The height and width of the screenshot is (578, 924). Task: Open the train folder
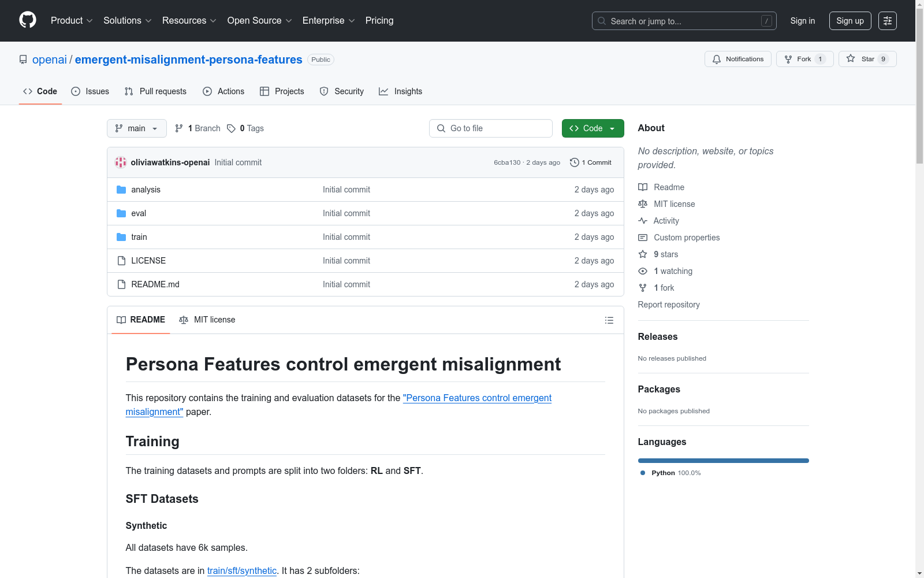[139, 237]
